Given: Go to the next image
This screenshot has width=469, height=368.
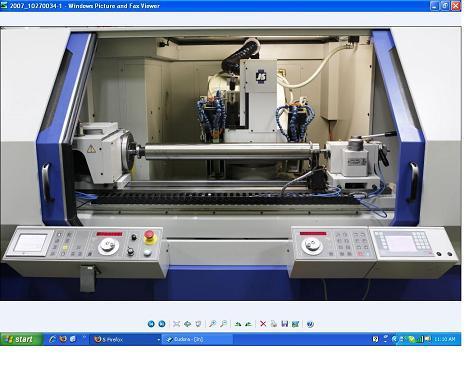Looking at the screenshot, I should (162, 324).
